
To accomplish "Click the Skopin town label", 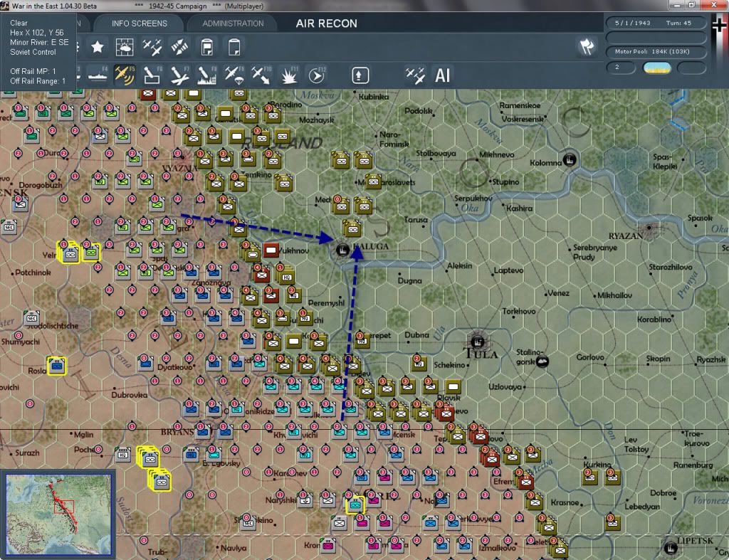I will [x=659, y=359].
